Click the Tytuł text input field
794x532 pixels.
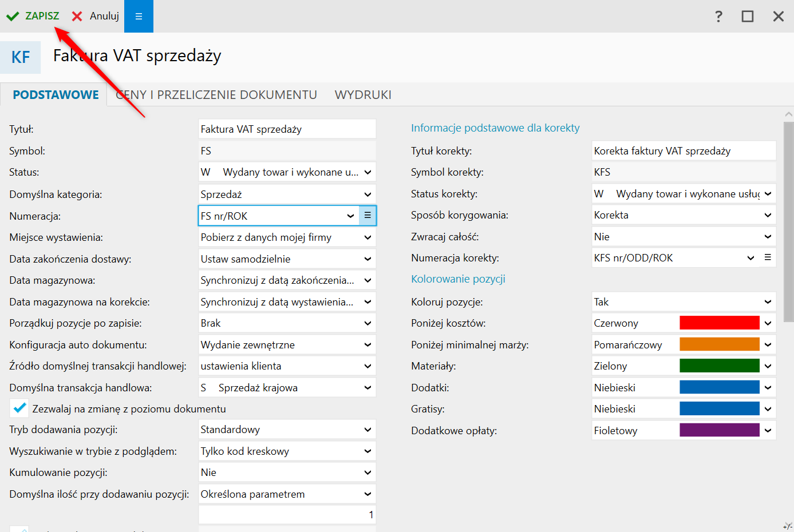pyautogui.click(x=287, y=129)
